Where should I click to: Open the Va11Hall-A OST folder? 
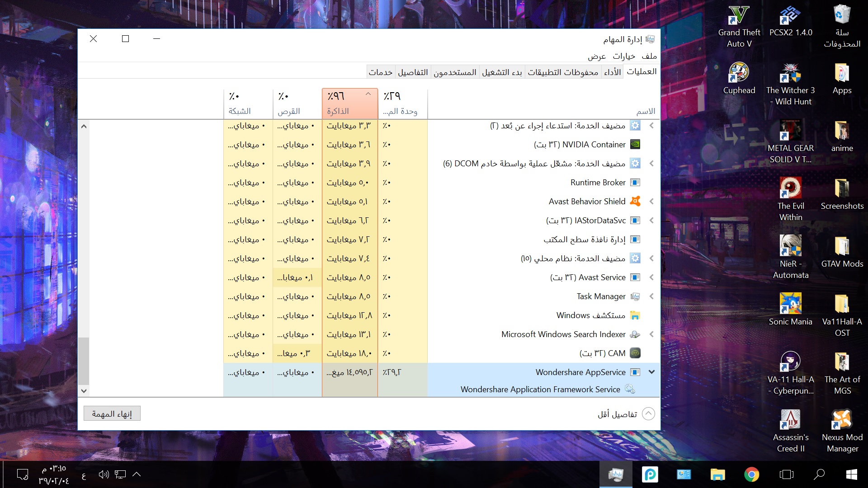[842, 316]
